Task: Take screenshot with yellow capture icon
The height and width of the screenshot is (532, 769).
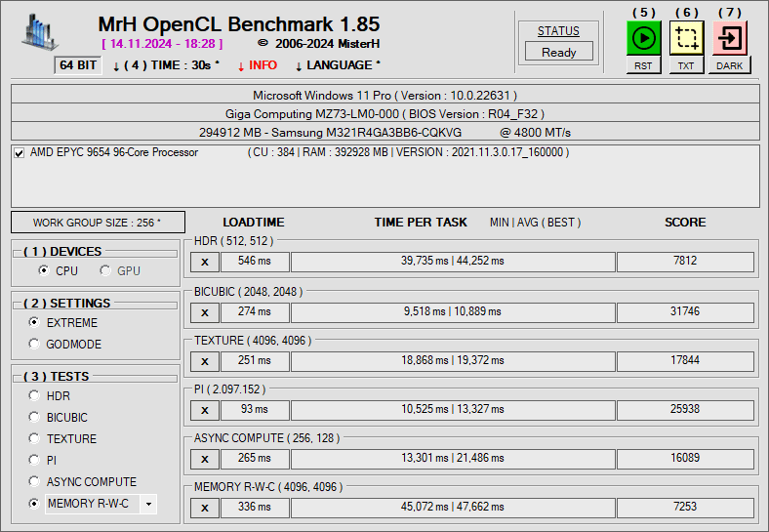Action: pyautogui.click(x=687, y=38)
